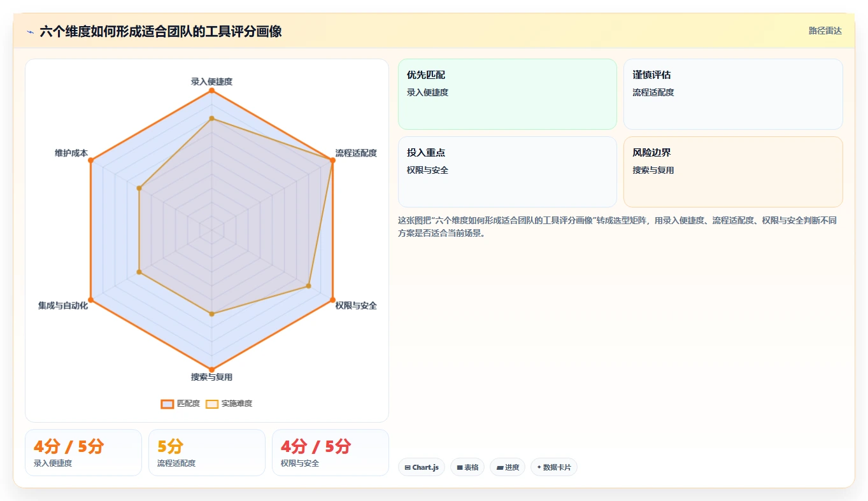Select the 录入便捷度 axis label on radar
This screenshot has height=501, width=868.
[211, 81]
